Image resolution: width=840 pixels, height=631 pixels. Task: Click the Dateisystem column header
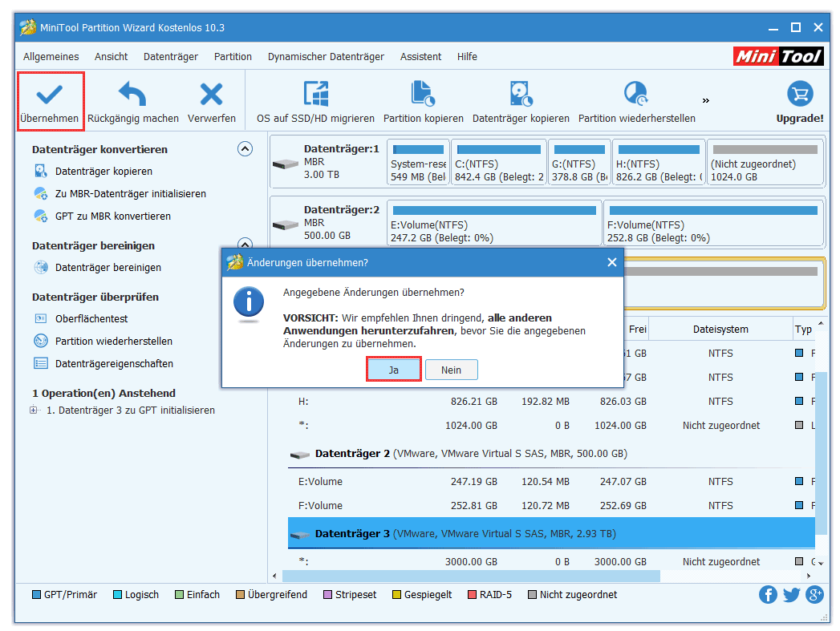[x=720, y=330]
